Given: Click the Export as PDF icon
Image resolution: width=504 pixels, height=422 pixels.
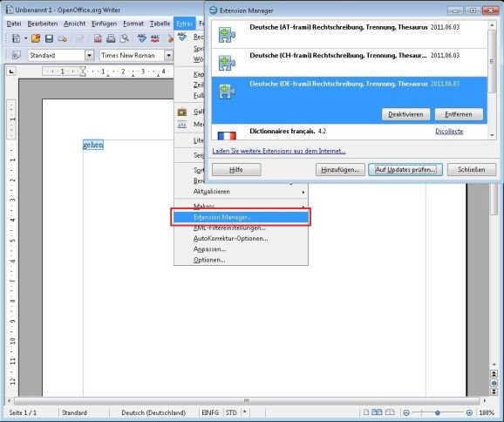Looking at the screenshot, I should coord(98,38).
